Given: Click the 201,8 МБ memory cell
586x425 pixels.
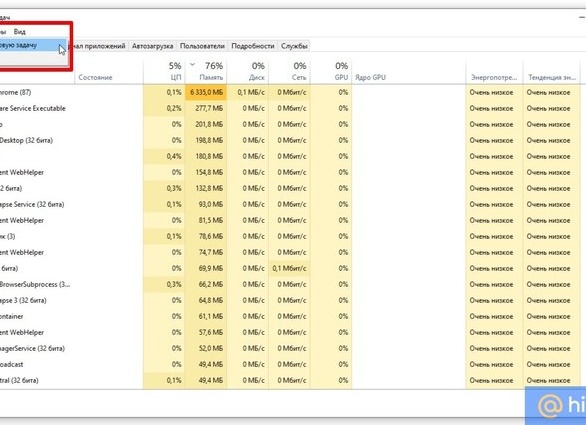Looking at the screenshot, I should click(206, 124).
